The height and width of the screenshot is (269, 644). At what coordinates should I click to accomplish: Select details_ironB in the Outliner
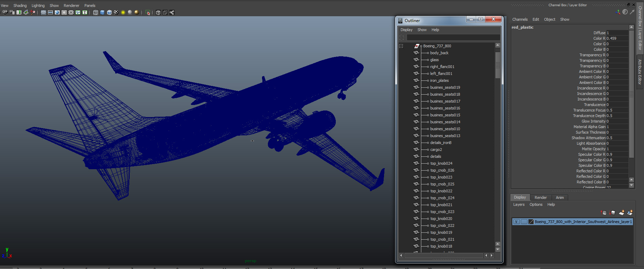pos(441,143)
